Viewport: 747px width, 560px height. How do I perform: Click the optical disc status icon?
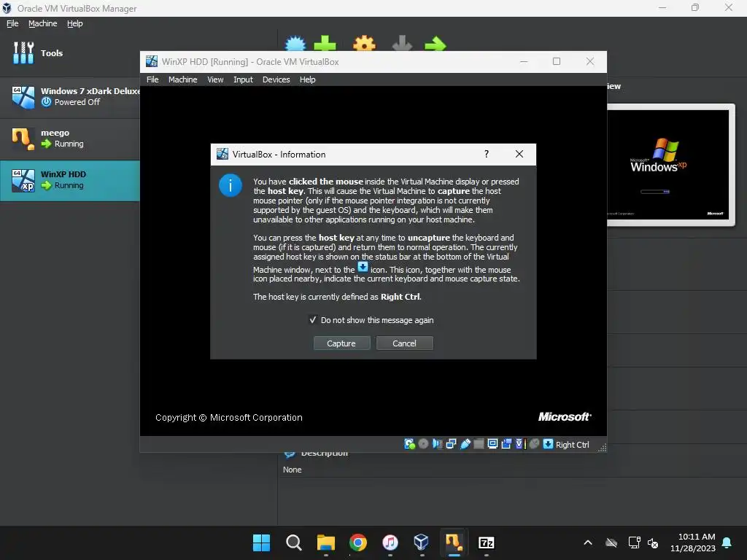tap(423, 444)
